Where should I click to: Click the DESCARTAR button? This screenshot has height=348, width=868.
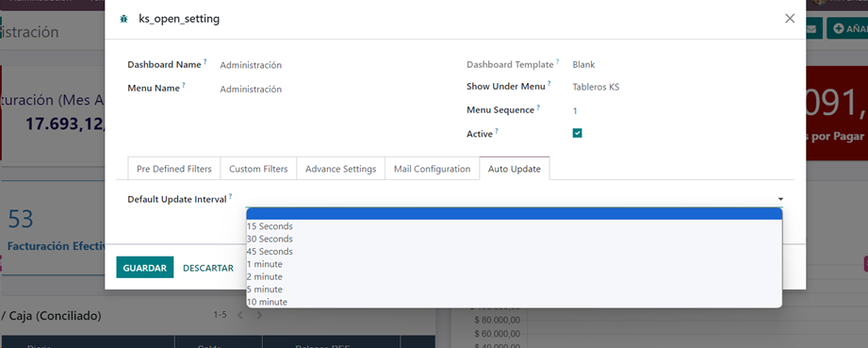(208, 268)
